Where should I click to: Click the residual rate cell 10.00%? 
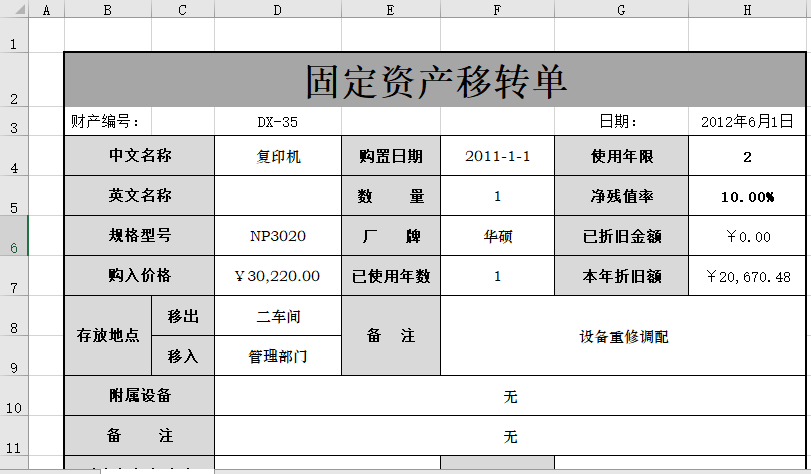(747, 196)
